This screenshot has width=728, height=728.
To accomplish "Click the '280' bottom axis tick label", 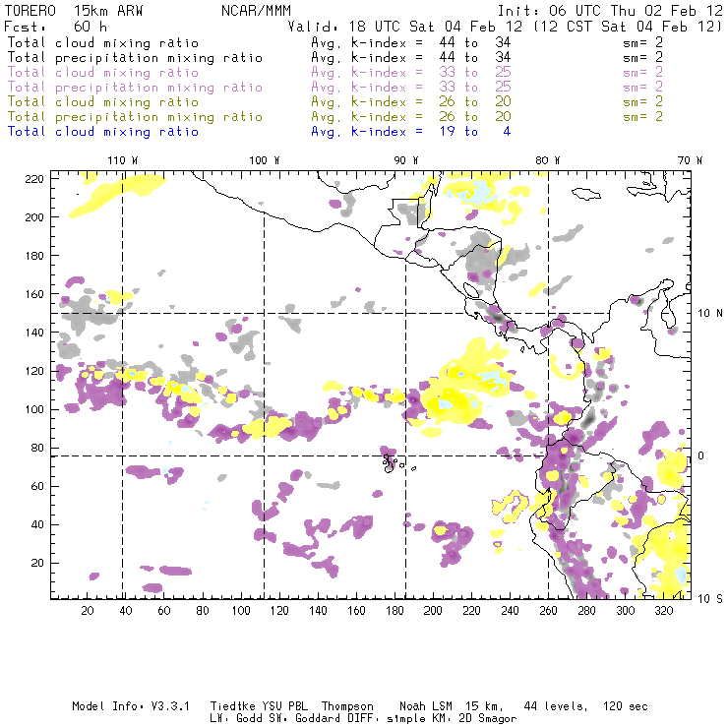I will coord(587,611).
